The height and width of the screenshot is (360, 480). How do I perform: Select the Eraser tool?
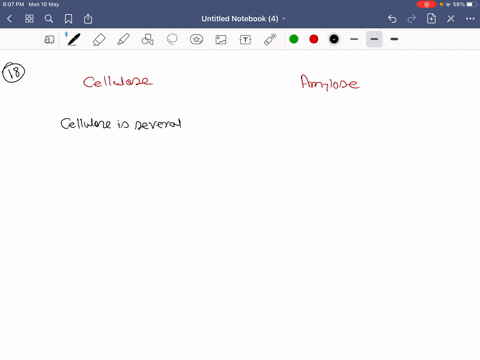pos(99,40)
